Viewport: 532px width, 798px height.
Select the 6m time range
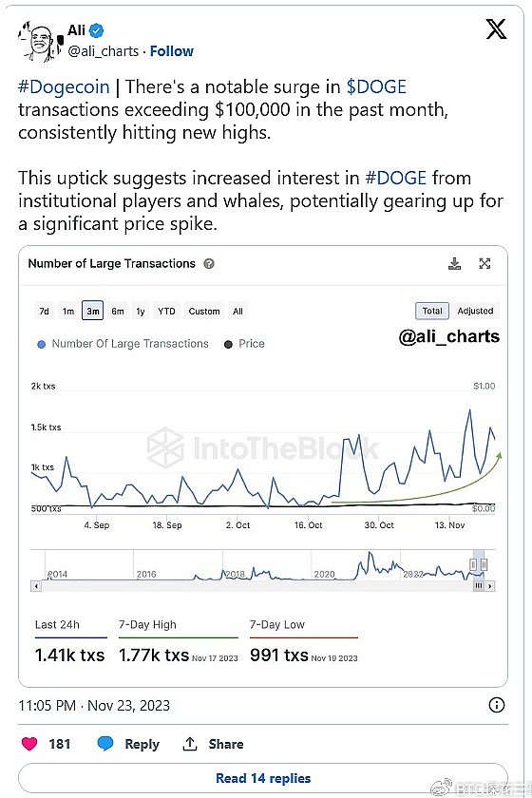[x=118, y=311]
